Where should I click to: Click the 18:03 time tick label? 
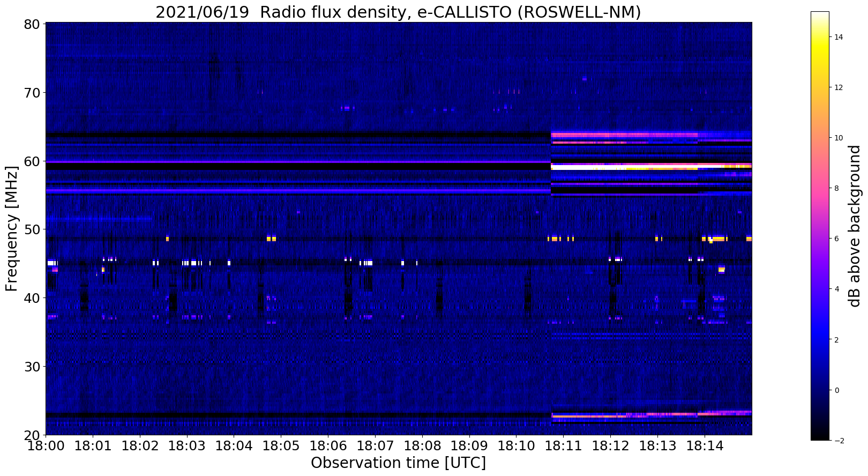click(186, 445)
